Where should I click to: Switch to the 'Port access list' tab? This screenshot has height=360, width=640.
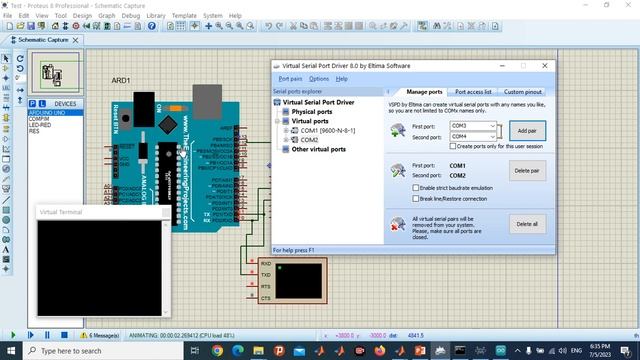pos(473,92)
